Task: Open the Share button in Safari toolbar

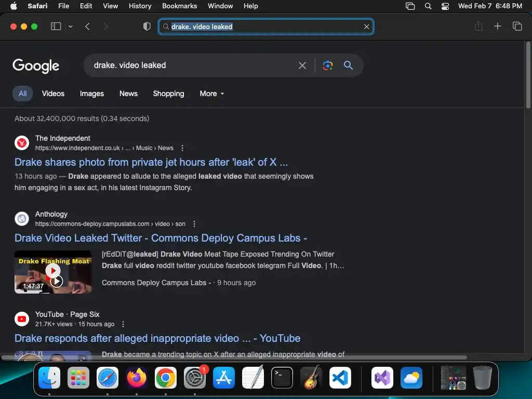Action: [478, 26]
